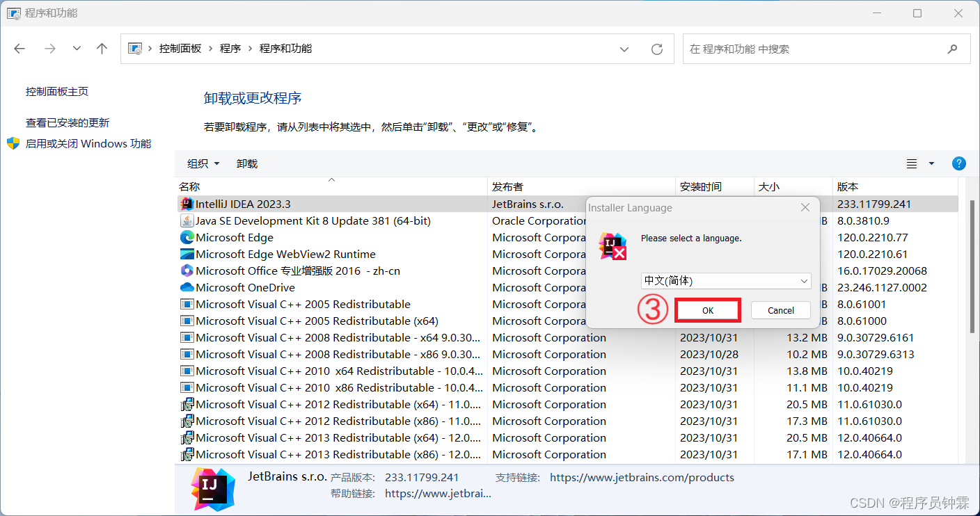
Task: Open the view options dropdown arrow
Action: point(932,163)
